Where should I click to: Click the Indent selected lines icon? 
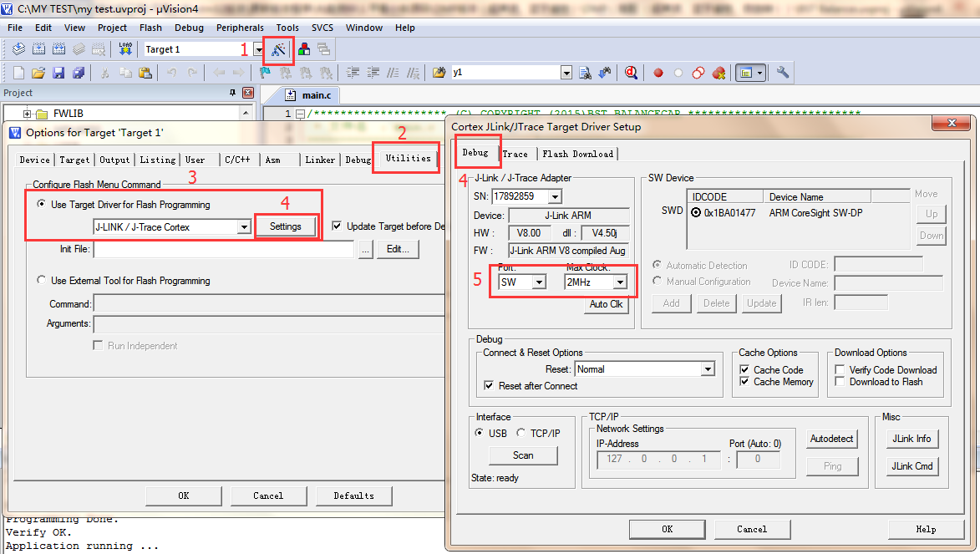[x=353, y=73]
